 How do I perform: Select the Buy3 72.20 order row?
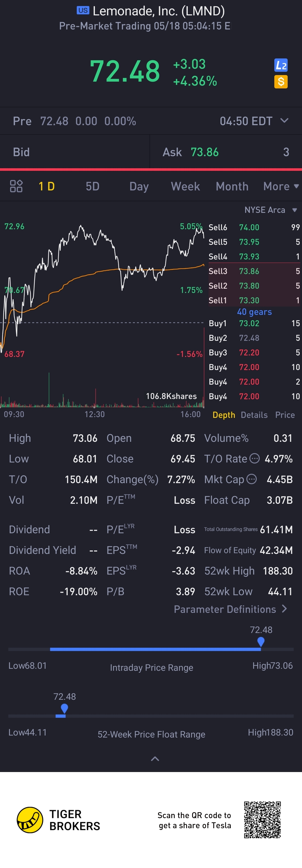(254, 352)
